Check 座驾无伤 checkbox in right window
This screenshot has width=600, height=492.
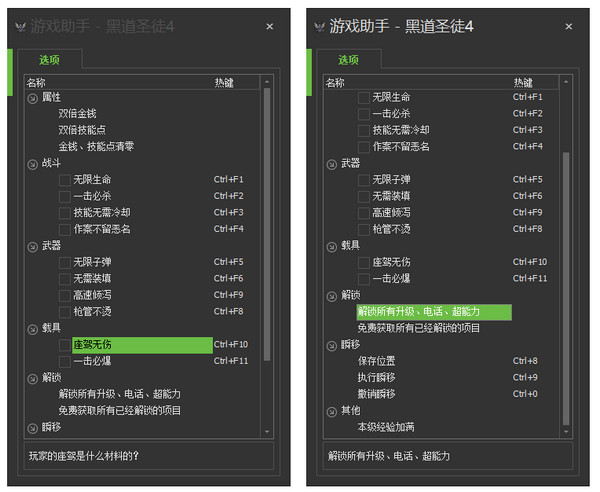[364, 262]
